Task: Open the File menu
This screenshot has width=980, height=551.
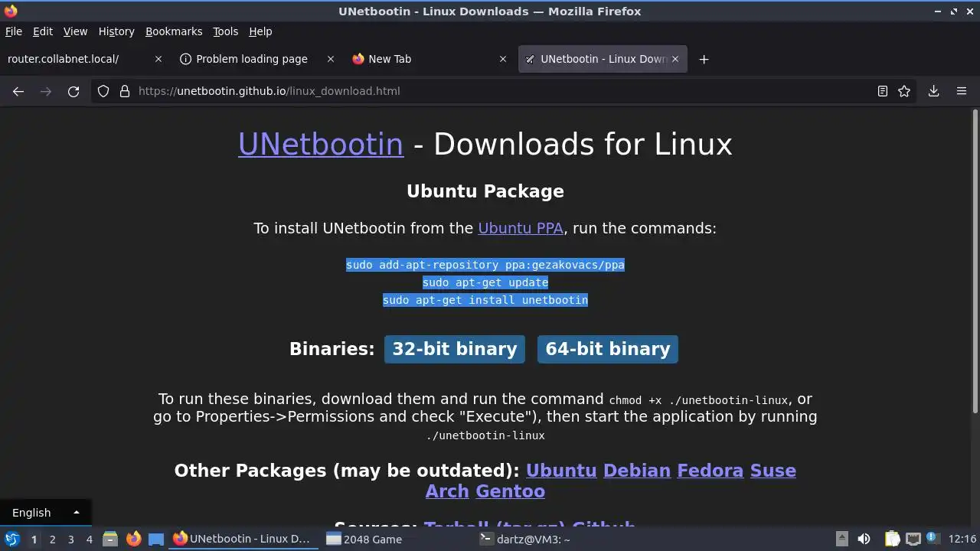Action: [14, 31]
